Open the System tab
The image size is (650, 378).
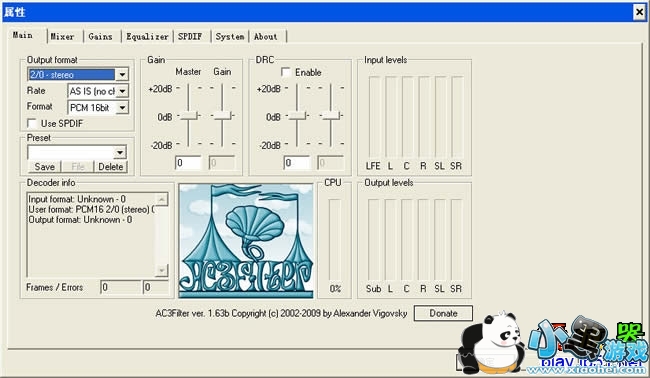click(x=229, y=36)
